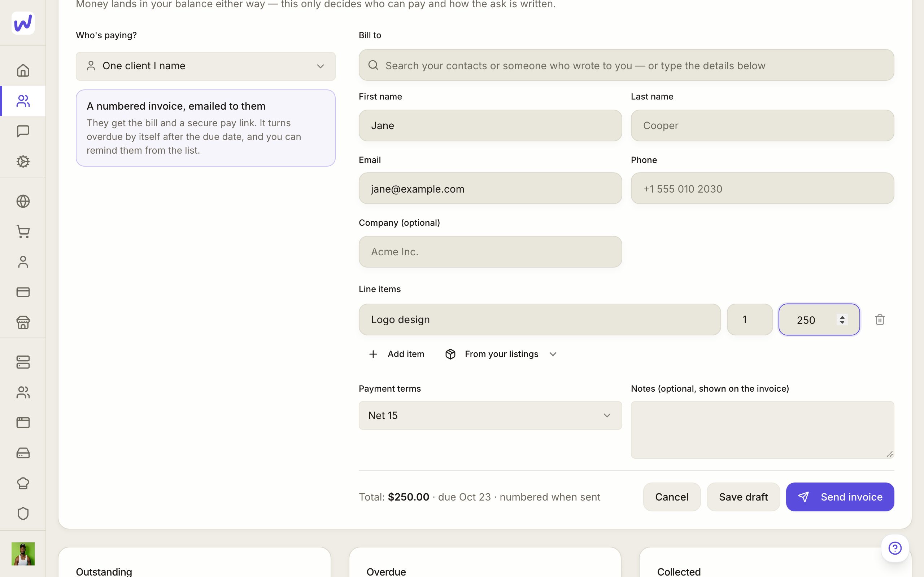Click Save draft button
924x577 pixels.
pos(743,497)
